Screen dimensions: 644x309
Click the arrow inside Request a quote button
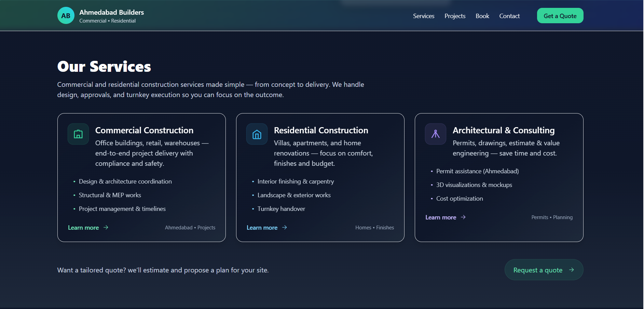tap(572, 270)
